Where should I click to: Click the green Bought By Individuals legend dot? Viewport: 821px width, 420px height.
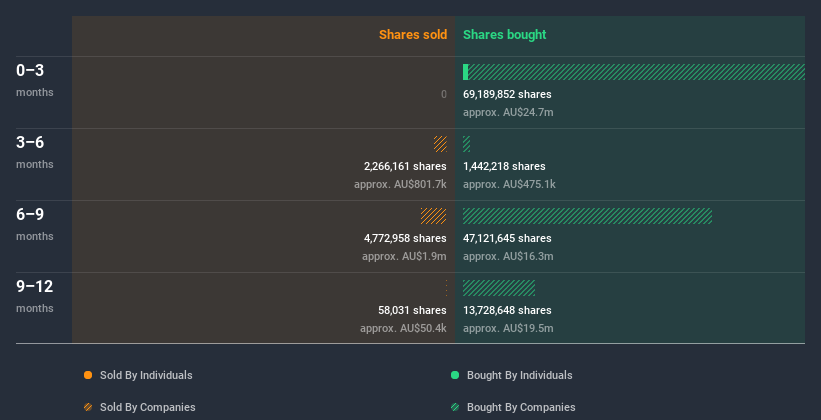click(x=455, y=375)
